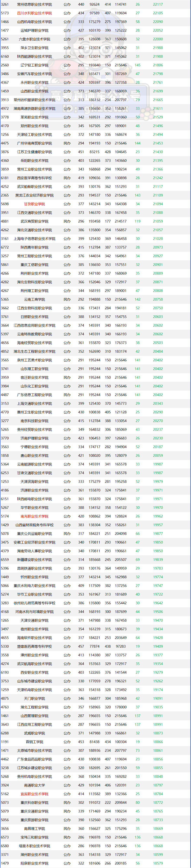This screenshot has height=868, width=191.
Task: Select school name 云南工商学院
Action: pyautogui.click(x=35, y=299)
